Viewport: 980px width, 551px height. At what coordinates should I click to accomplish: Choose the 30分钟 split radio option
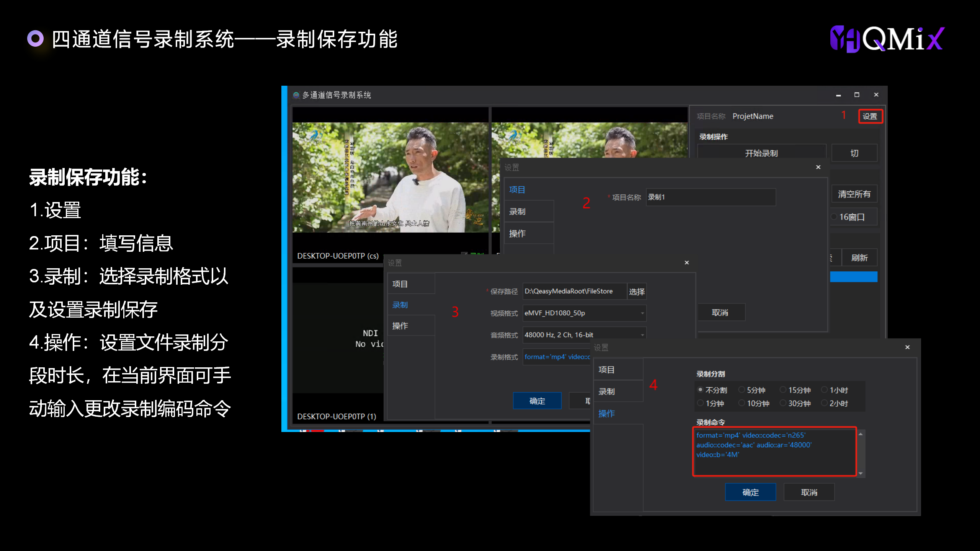pos(783,403)
